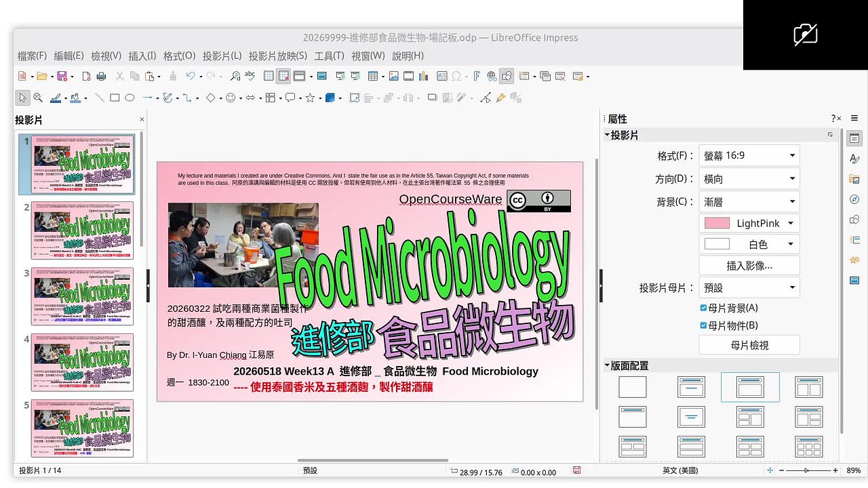This screenshot has height=488, width=868.
Task: Open the 格式(F) slide format dropdown
Action: 749,155
